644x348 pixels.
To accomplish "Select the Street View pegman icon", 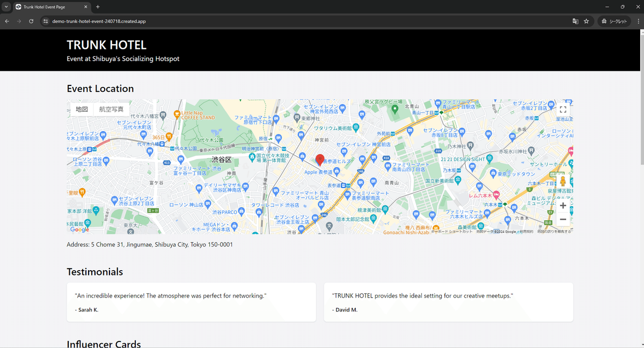I will [x=563, y=180].
